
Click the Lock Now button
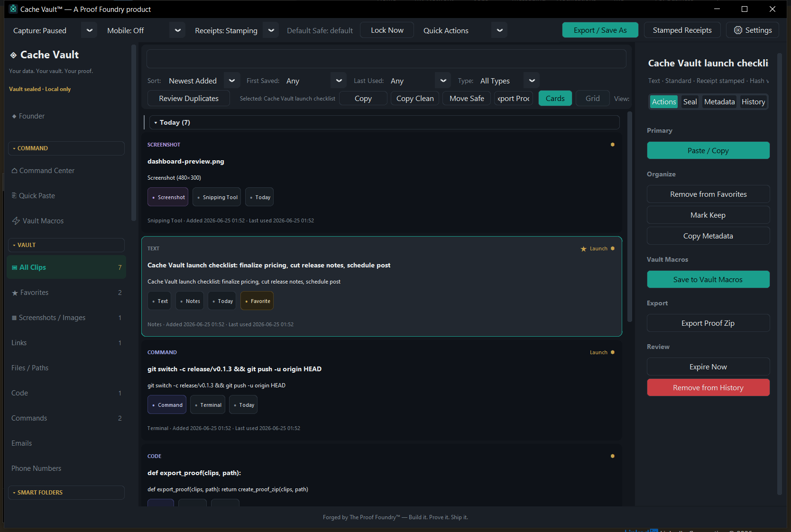[387, 30]
